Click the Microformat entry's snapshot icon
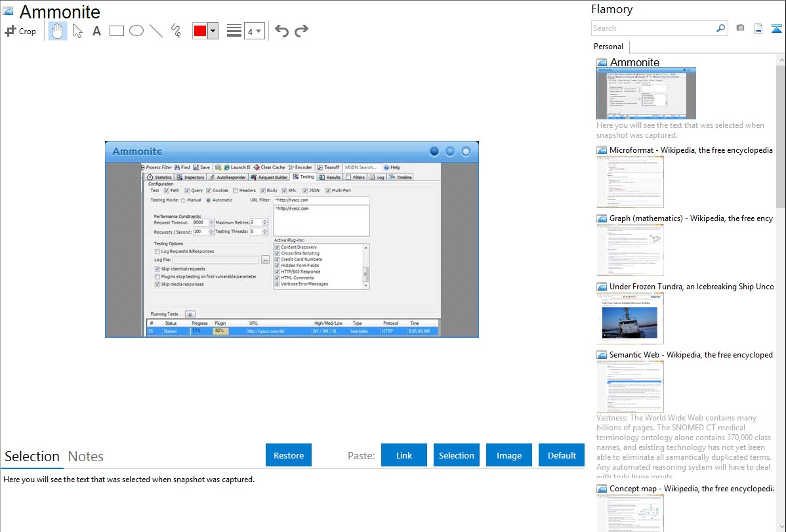786x532 pixels. pos(602,150)
